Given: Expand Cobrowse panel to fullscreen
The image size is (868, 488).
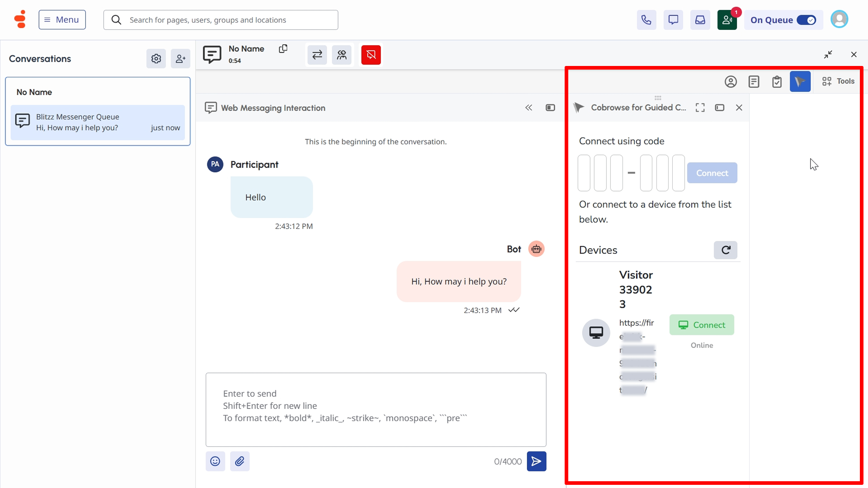Looking at the screenshot, I should click(x=700, y=108).
